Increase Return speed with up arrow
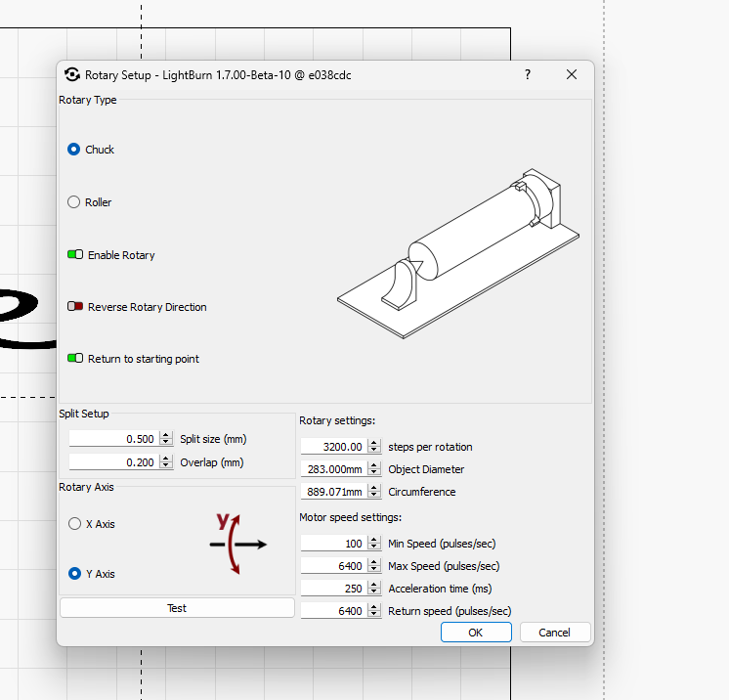729x700 pixels. (374, 607)
